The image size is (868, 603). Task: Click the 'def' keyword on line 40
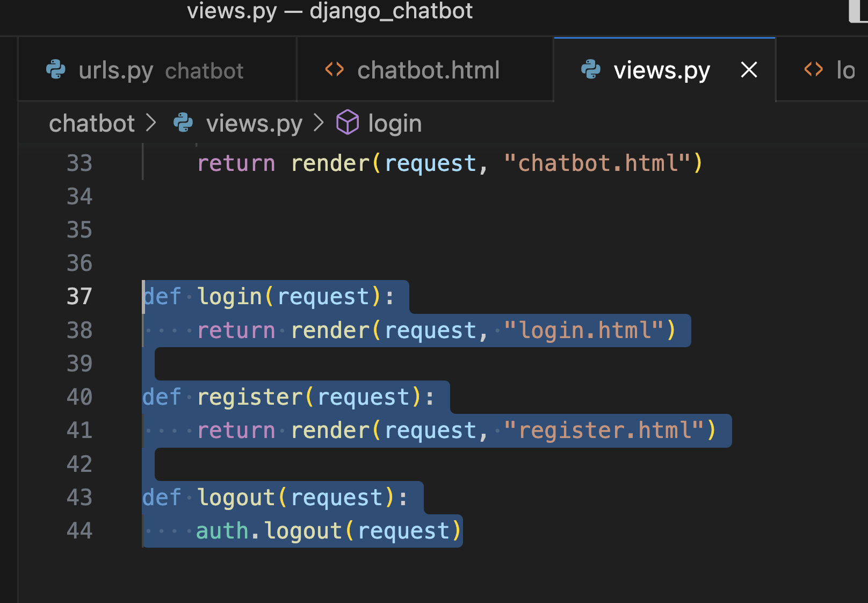[162, 397]
